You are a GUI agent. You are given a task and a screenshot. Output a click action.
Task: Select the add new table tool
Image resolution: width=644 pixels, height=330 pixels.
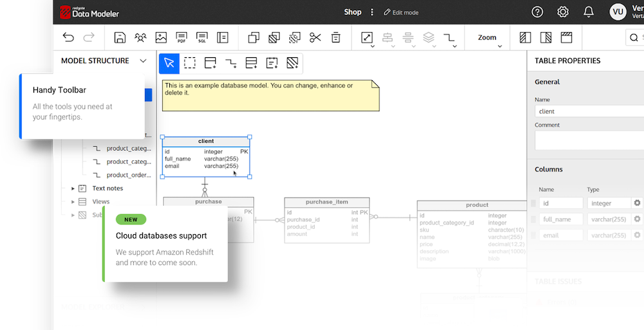210,63
